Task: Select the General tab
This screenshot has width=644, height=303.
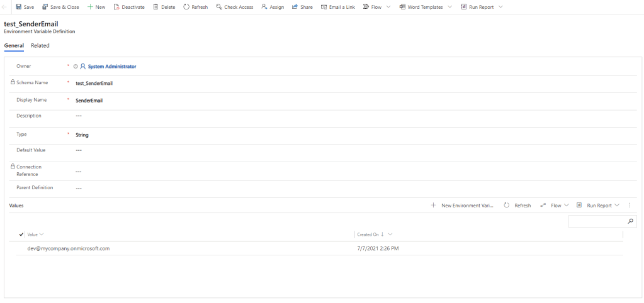Action: pos(14,46)
